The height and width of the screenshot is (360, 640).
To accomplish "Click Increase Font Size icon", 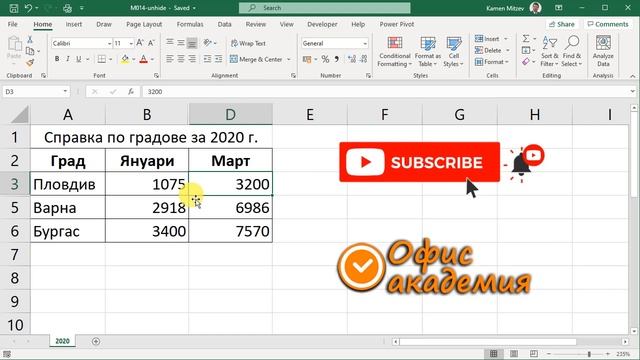I will coord(140,43).
